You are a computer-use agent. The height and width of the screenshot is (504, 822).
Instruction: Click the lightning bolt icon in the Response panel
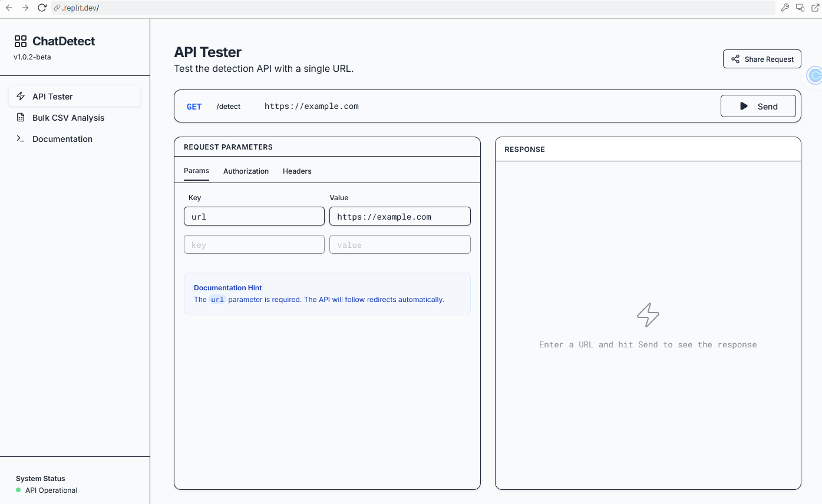(x=648, y=314)
